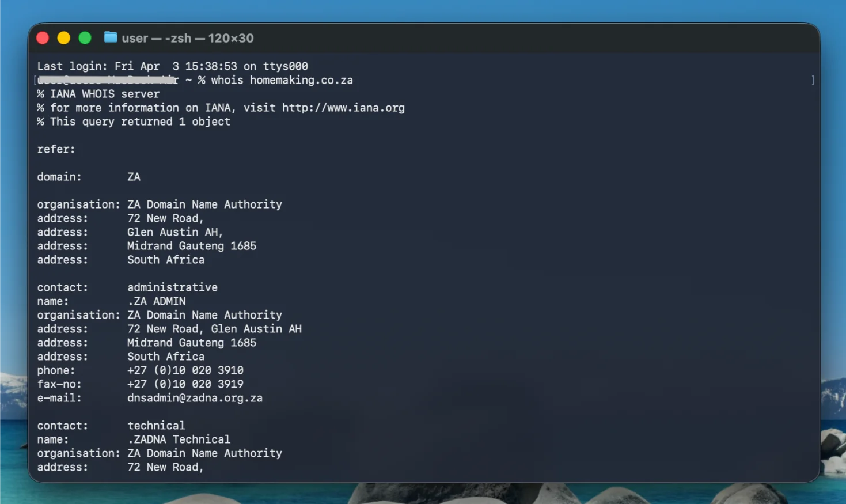Close the terminal window with the red button
The width and height of the screenshot is (846, 504).
click(43, 38)
